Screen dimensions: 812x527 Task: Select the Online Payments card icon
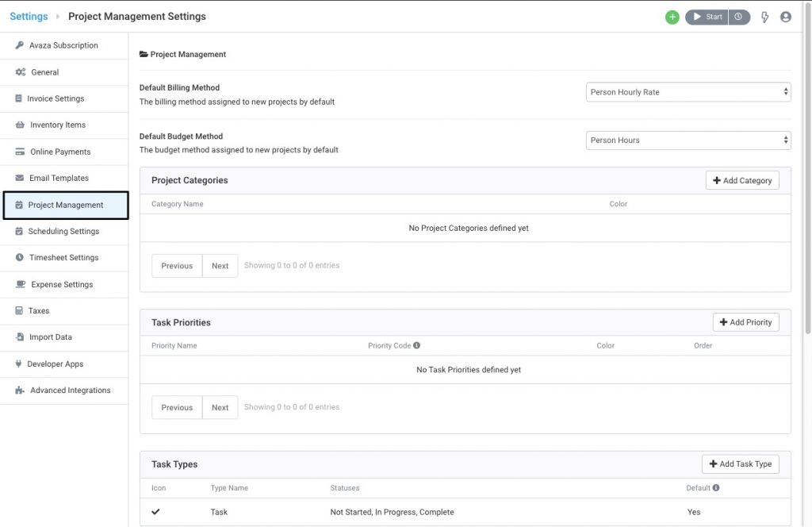[x=19, y=152]
